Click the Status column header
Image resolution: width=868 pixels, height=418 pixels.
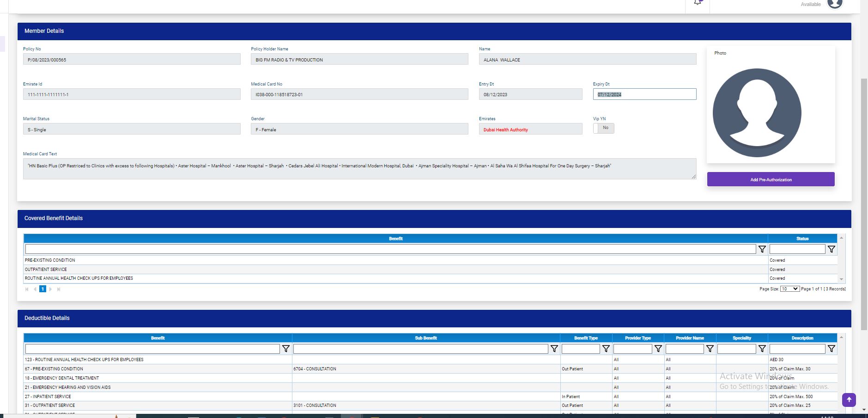[802, 239]
